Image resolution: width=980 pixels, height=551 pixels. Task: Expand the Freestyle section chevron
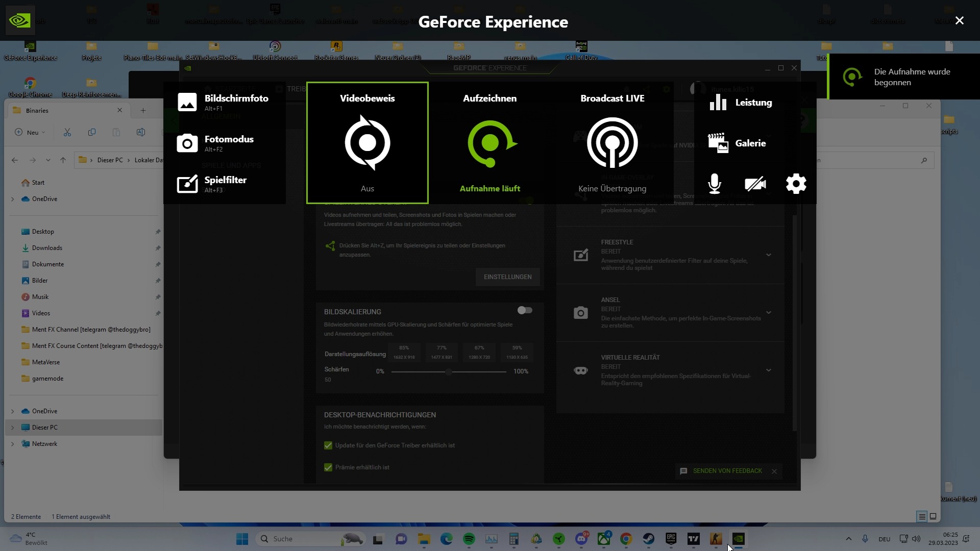[768, 255]
